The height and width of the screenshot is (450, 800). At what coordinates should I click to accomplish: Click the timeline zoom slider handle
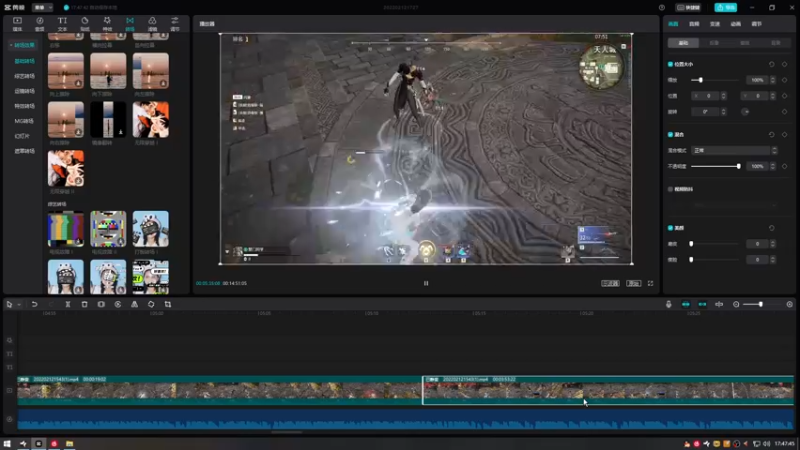(x=760, y=304)
